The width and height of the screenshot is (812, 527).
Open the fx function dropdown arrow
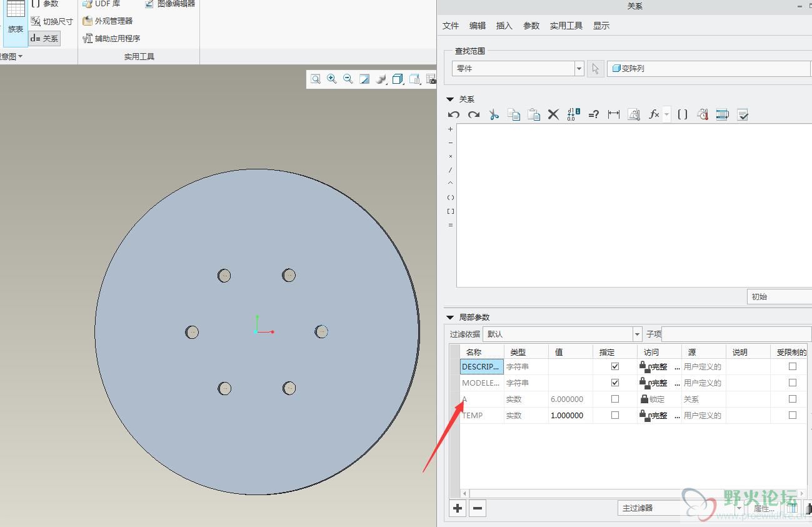(667, 114)
